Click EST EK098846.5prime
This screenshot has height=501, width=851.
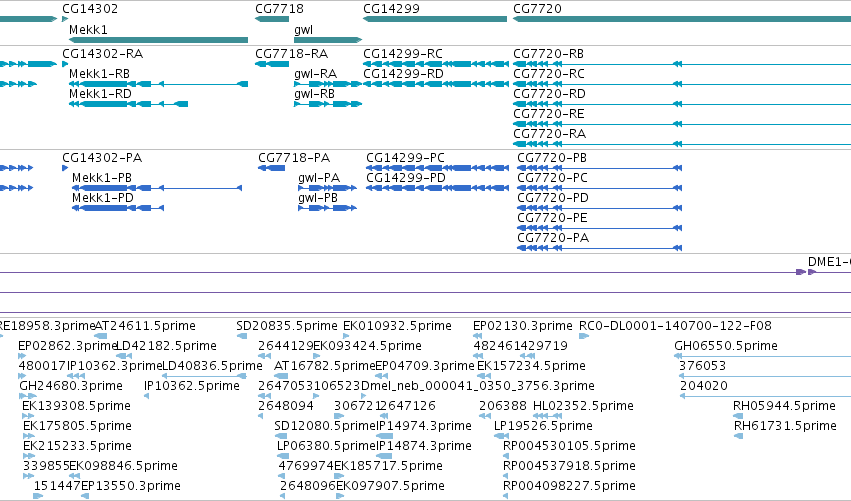click(x=123, y=467)
